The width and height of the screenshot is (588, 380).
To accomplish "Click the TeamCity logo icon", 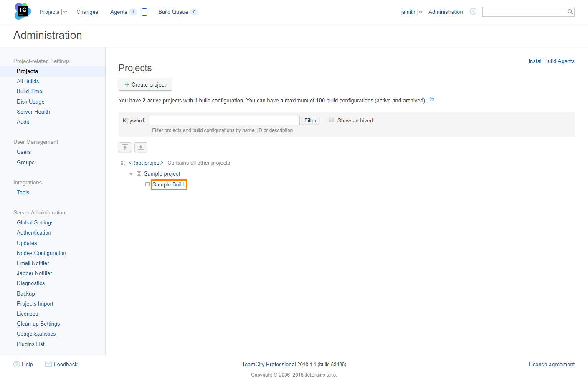I will 22,11.
